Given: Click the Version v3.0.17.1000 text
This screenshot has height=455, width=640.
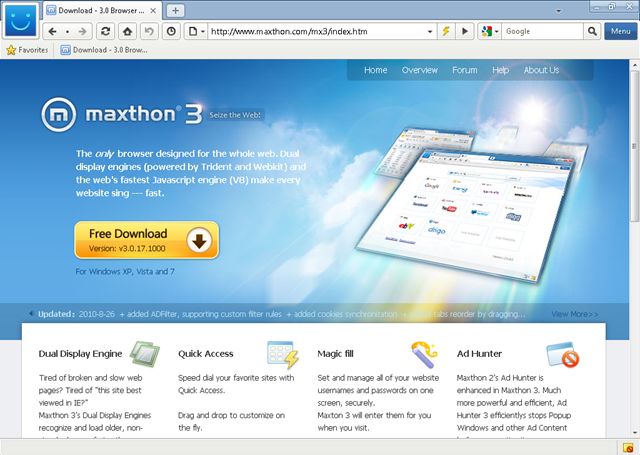Looking at the screenshot, I should [x=127, y=248].
